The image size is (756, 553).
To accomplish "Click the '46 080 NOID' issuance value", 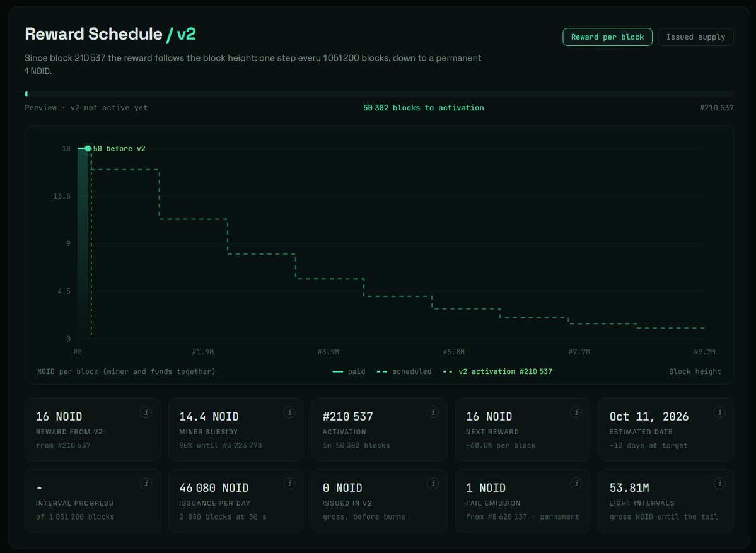I will point(214,488).
